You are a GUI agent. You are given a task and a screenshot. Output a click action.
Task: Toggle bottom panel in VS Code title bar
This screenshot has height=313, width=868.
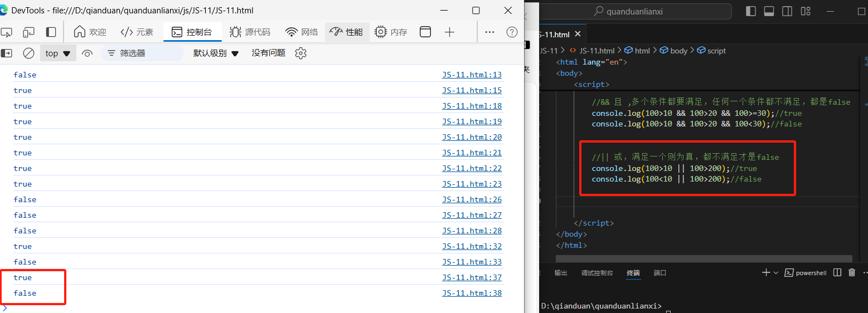[x=769, y=11]
